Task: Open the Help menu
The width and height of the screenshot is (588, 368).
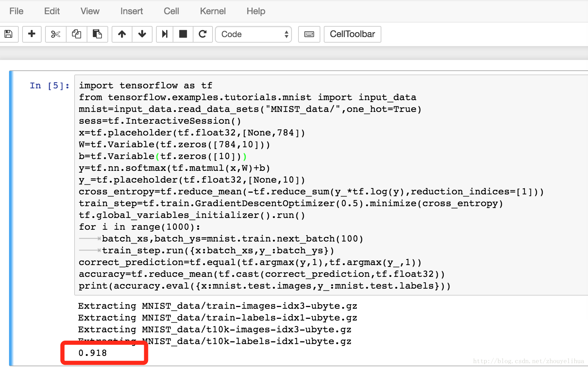Action: tap(256, 11)
